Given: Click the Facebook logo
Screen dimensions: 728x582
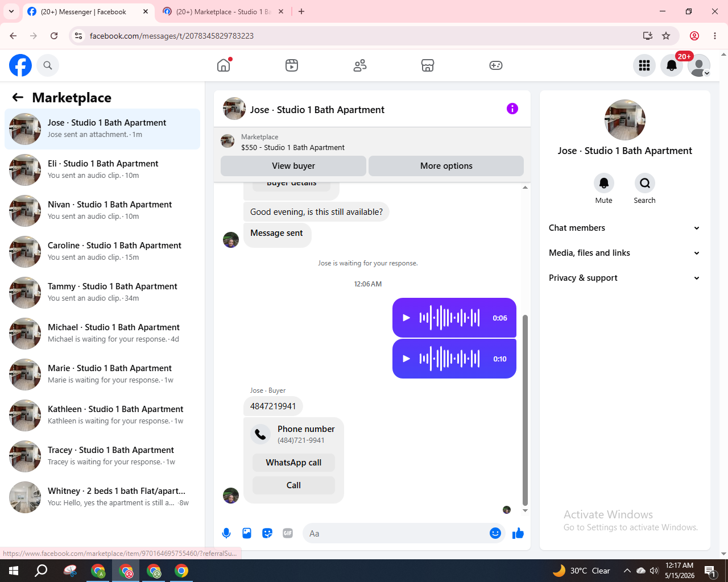Looking at the screenshot, I should (20, 65).
